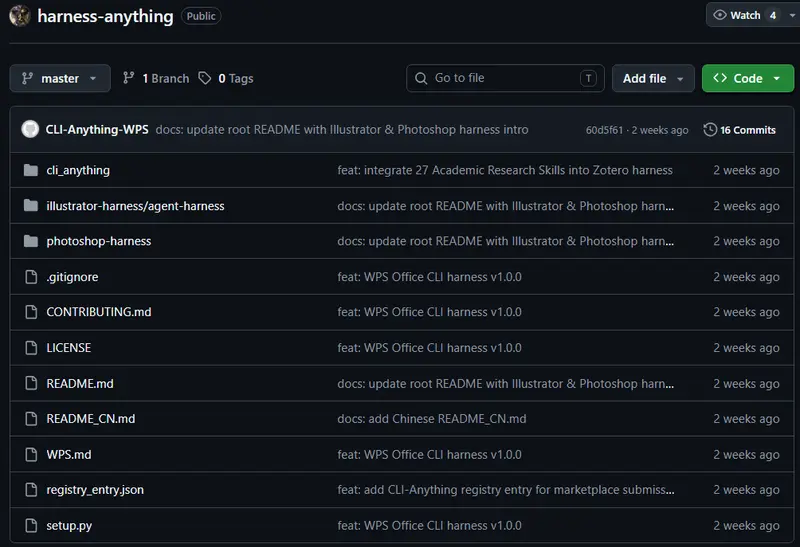
Task: Open latest commit message about Illustrator & Photoshop intro
Action: 342,130
